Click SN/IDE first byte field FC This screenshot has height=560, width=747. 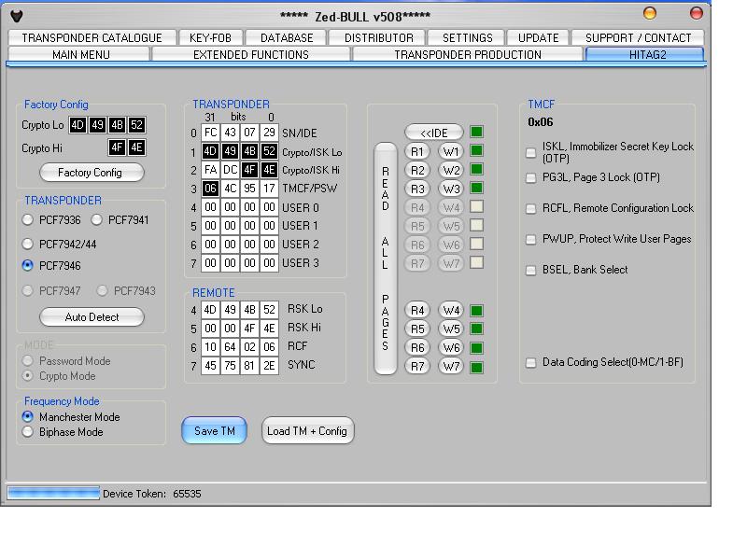click(211, 133)
